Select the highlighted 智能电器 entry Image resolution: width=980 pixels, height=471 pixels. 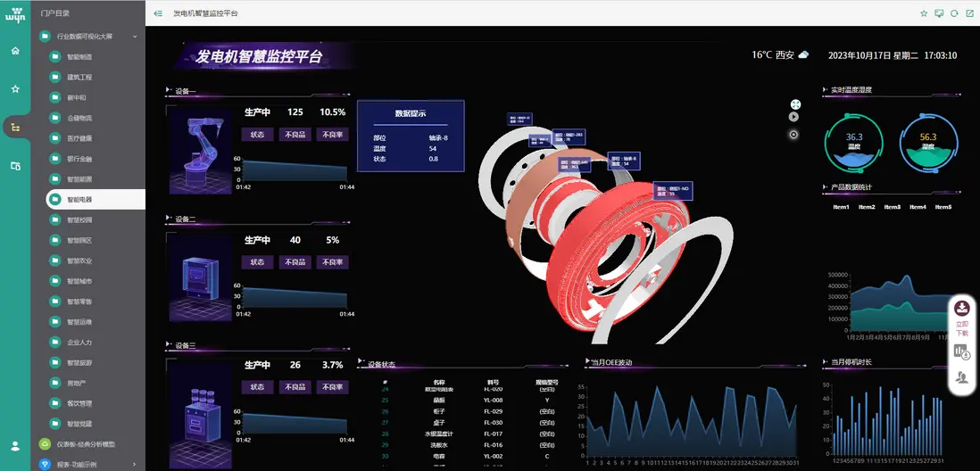click(x=96, y=199)
